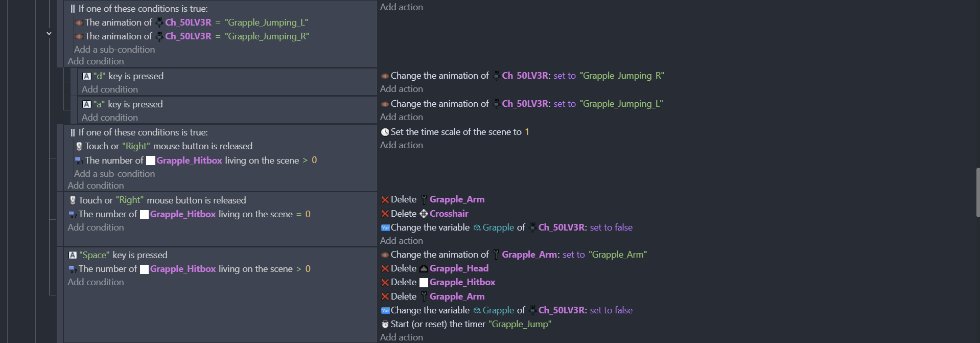
Task: Select the Grapple_Hitbox count = 0 condition
Action: pyautogui.click(x=194, y=214)
